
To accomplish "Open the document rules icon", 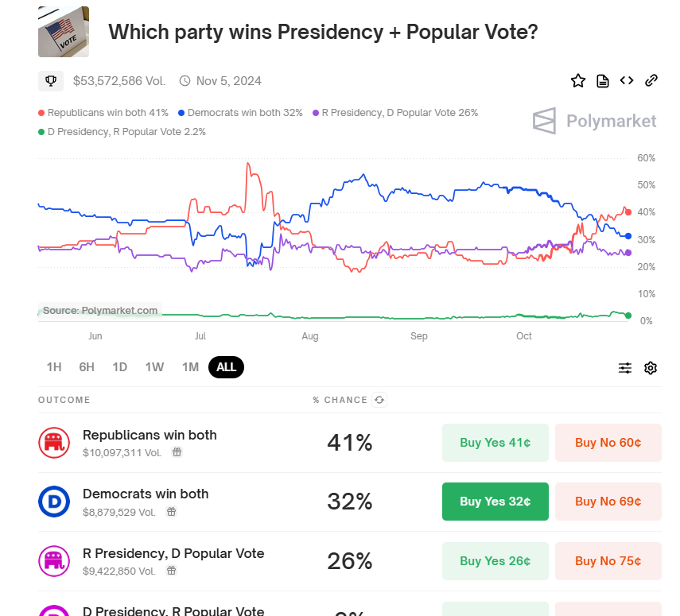I will 603,80.
